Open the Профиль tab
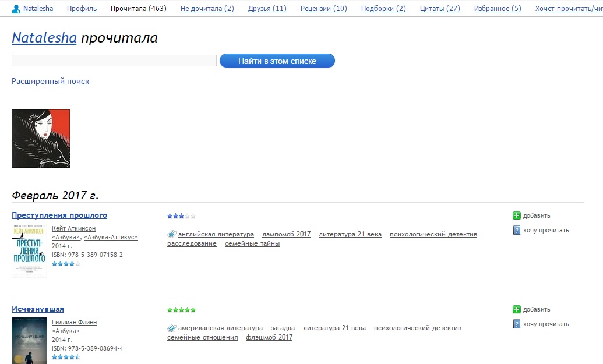The image size is (603, 364). [x=82, y=9]
